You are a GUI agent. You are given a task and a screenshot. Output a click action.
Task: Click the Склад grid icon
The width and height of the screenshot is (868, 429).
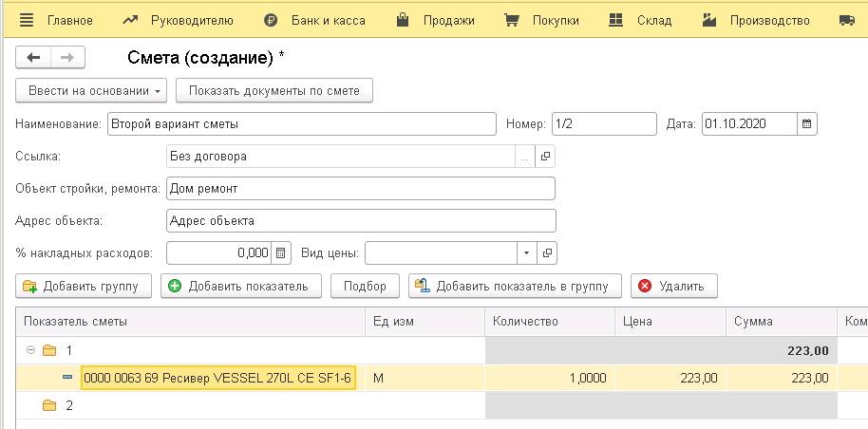615,21
